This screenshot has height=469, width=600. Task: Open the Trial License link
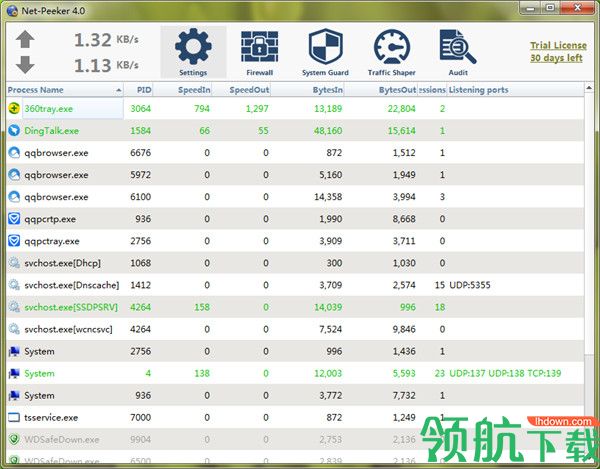(x=558, y=45)
